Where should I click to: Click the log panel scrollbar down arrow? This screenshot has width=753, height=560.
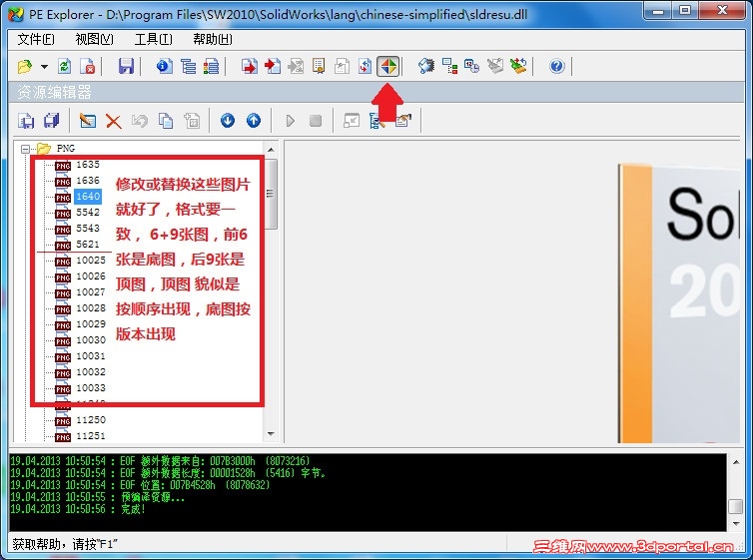click(736, 523)
